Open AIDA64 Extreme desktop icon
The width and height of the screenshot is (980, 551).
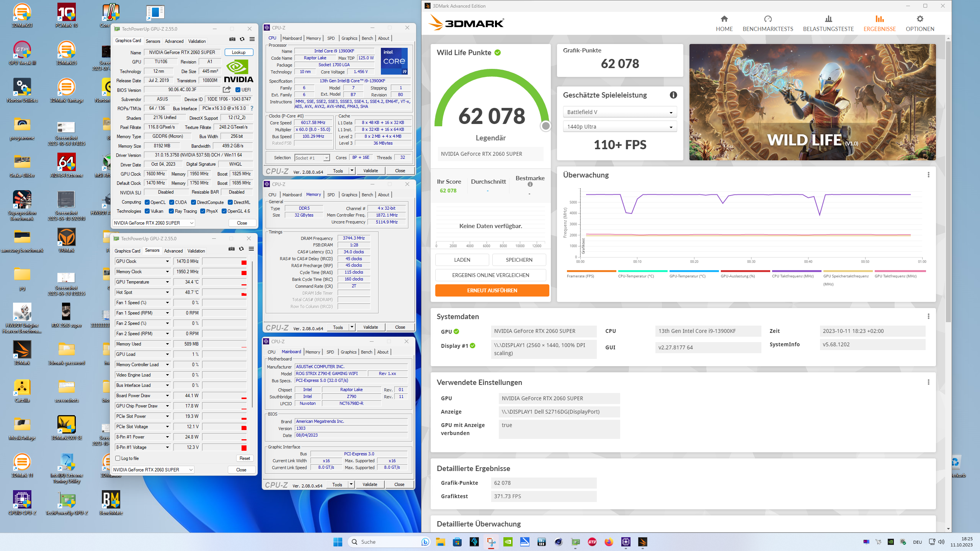pyautogui.click(x=66, y=166)
